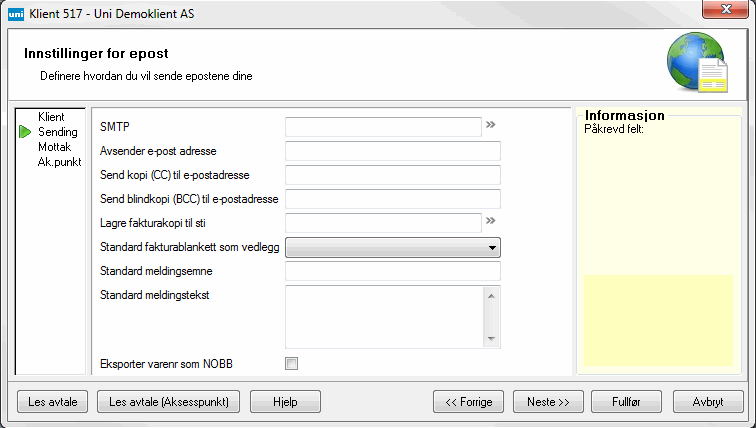This screenshot has width=756, height=428.
Task: Click the Avsender e-post adresse field
Action: pyautogui.click(x=392, y=151)
